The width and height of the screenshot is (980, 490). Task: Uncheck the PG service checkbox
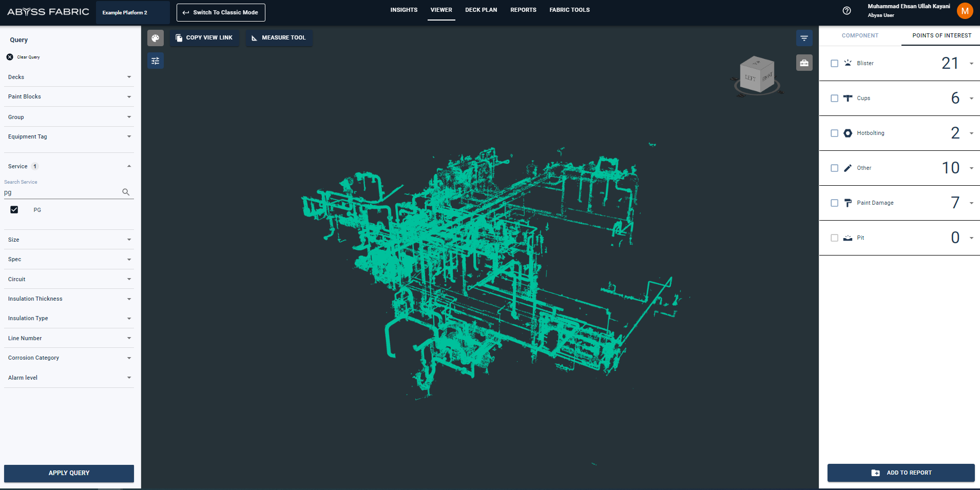pos(14,210)
